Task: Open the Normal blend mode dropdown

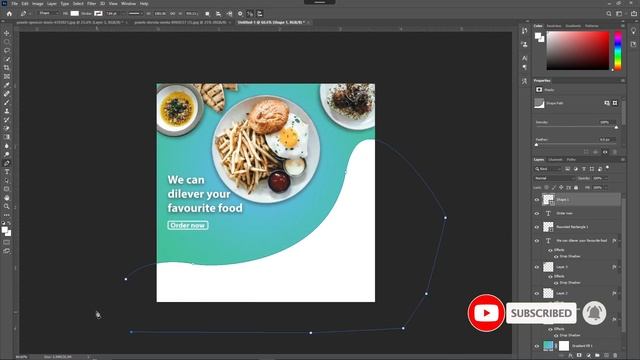Action: (554, 178)
